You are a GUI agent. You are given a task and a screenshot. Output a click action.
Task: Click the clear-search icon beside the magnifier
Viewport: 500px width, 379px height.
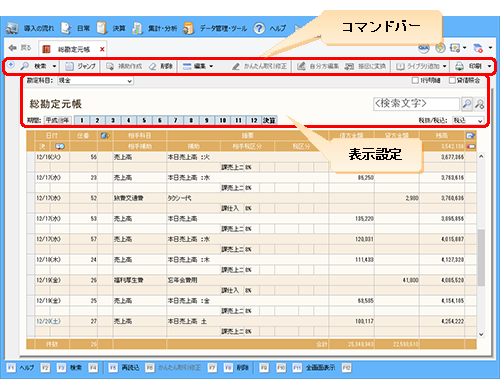tap(479, 104)
